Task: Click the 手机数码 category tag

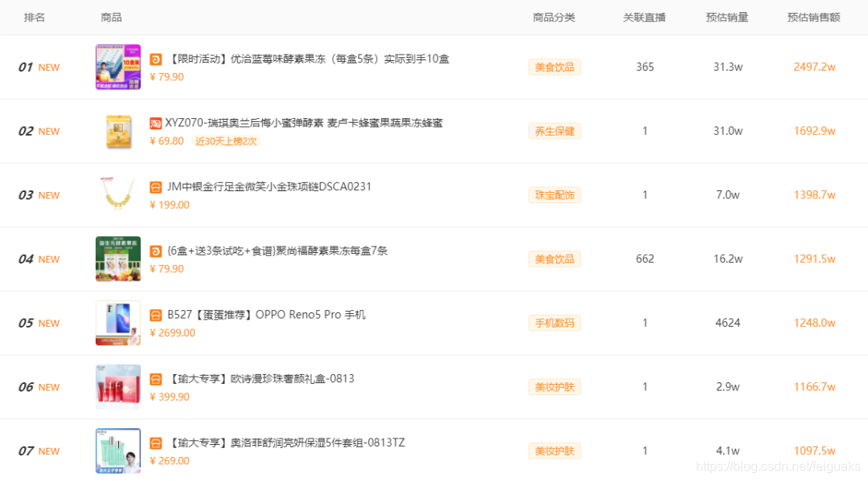Action: point(555,324)
